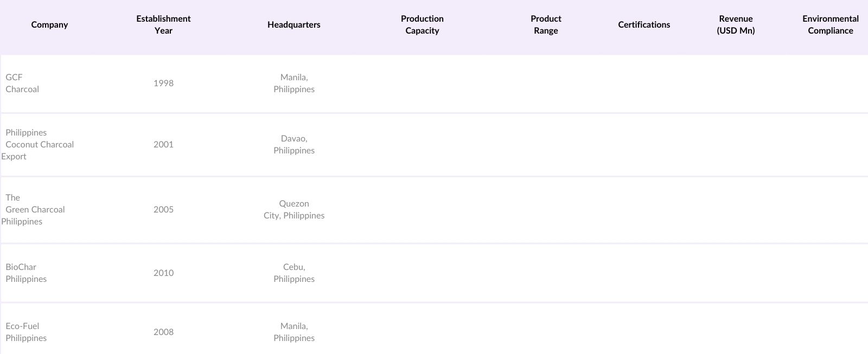Click the Eco-Fuel Philippines company cell
The height and width of the screenshot is (354, 868).
click(x=26, y=332)
